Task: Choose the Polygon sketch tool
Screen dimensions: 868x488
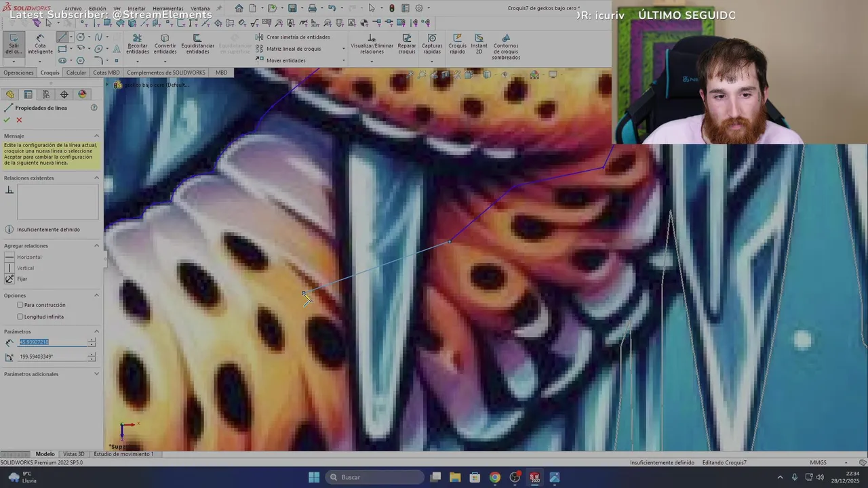Action: (81, 60)
